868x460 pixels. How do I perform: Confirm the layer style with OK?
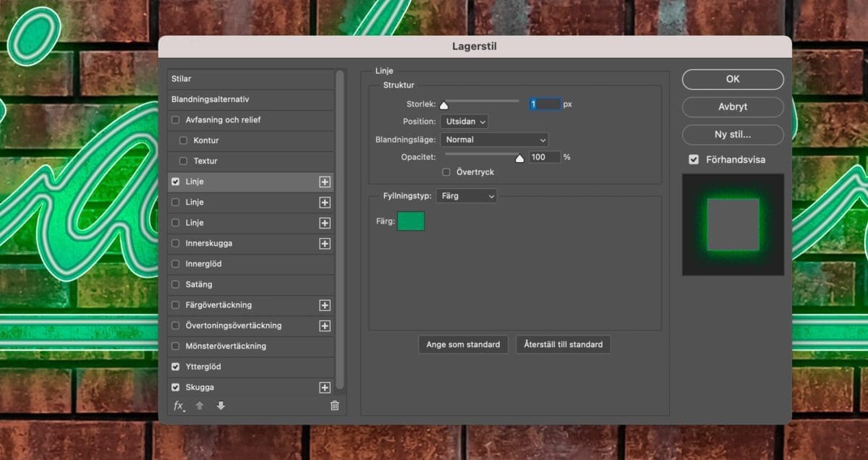(x=733, y=80)
